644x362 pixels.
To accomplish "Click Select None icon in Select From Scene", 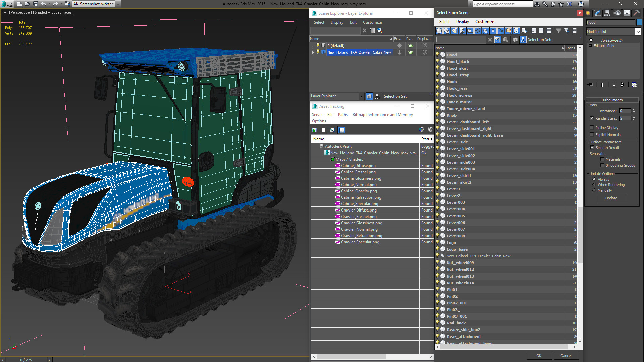I will pyautogui.click(x=541, y=31).
